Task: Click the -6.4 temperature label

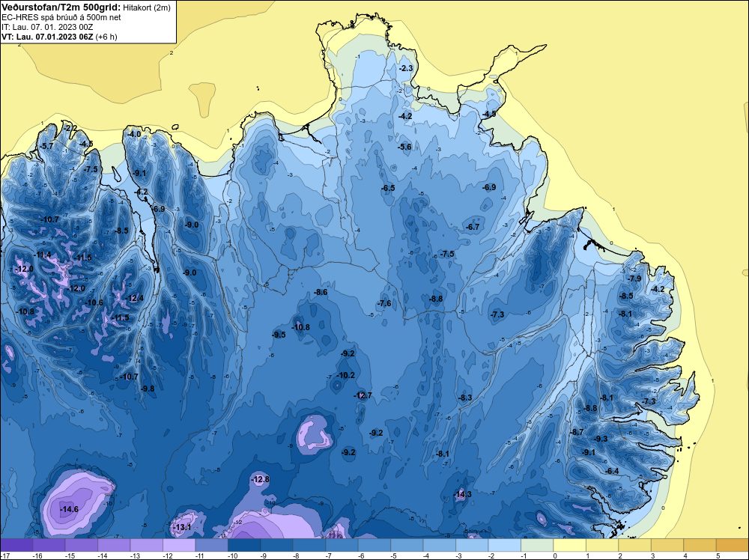Action: 612,471
